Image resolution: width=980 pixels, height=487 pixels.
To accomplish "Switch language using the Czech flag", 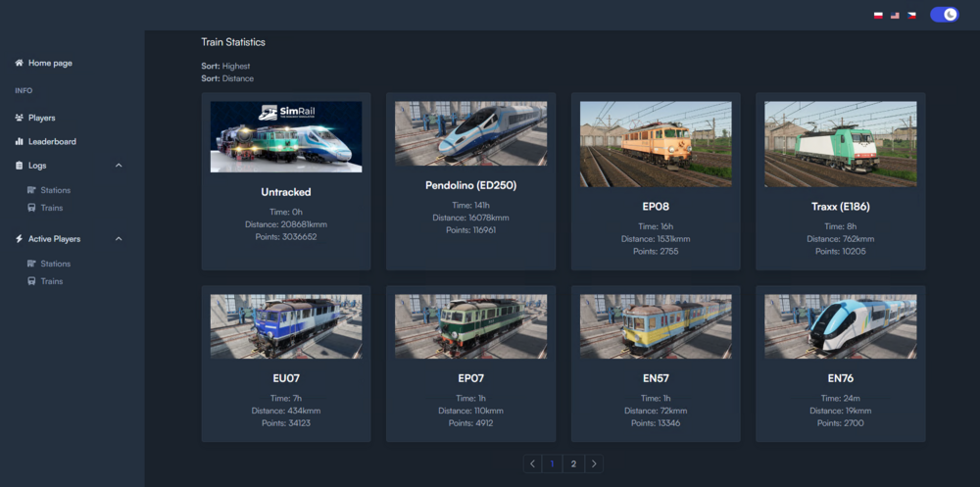I will tap(911, 16).
